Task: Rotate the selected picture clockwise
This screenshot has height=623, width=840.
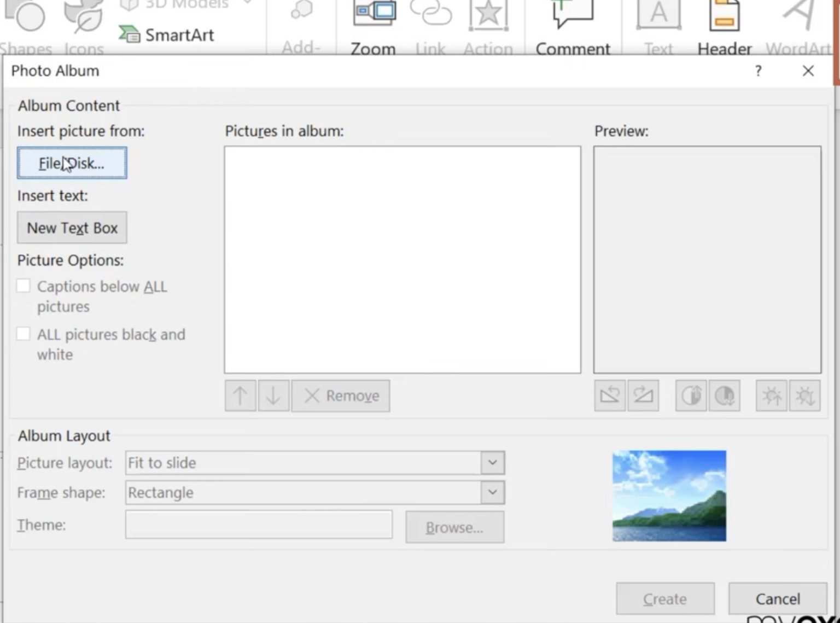Action: (643, 395)
